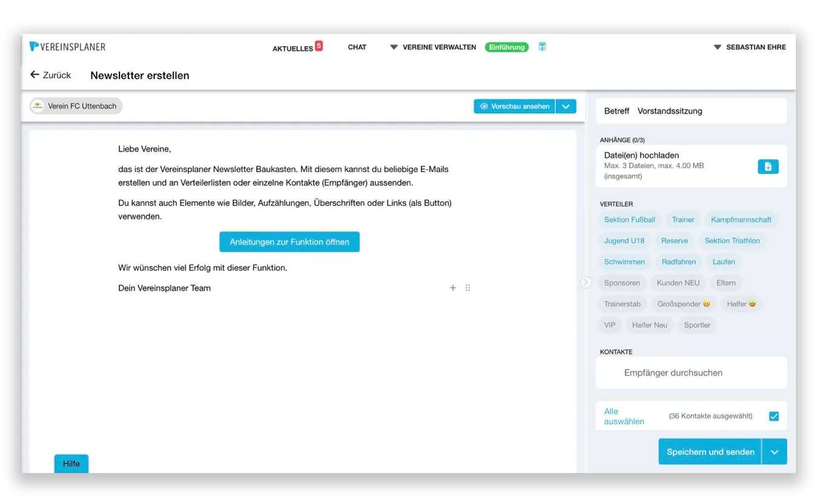The width and height of the screenshot is (814, 504).
Task: Open the Vereine verwalten dropdown menu
Action: tap(433, 47)
